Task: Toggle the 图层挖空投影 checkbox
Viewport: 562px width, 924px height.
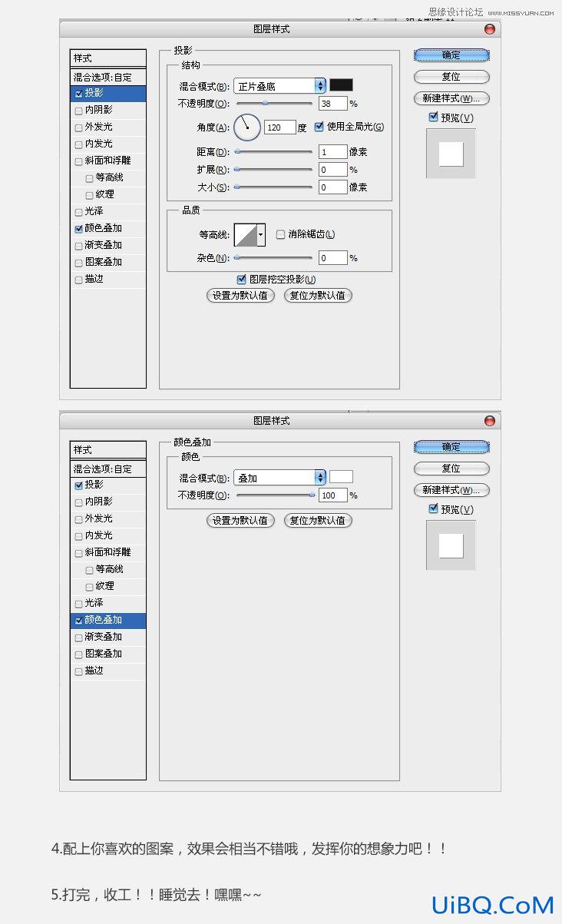Action: coord(242,280)
